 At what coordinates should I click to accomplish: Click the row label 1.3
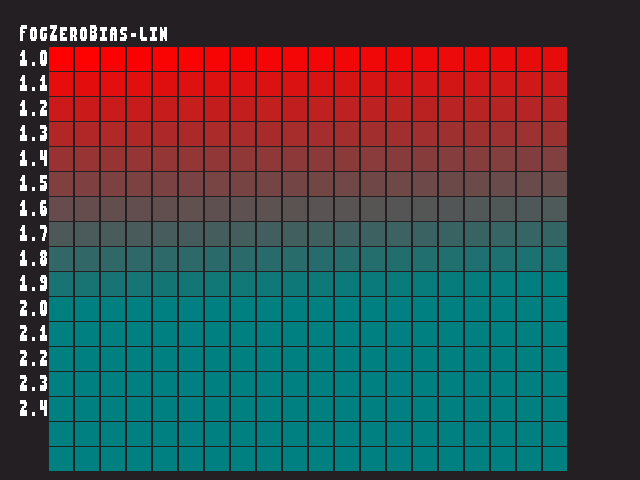33,133
